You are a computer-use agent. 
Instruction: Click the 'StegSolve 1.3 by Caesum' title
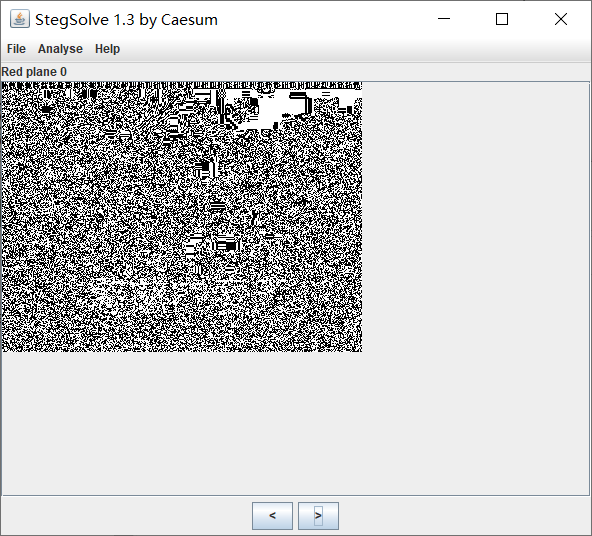pos(126,20)
